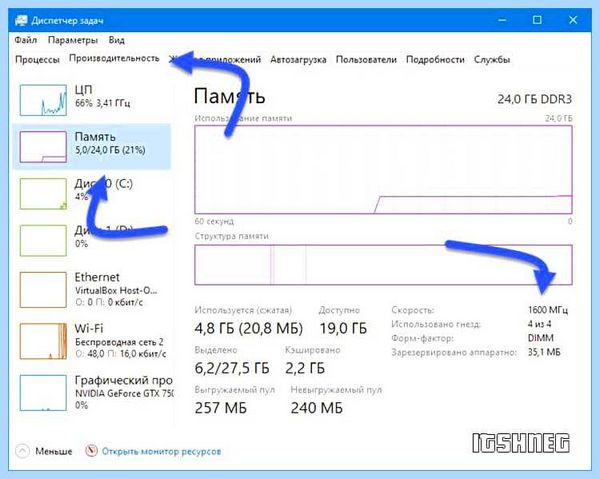Close the Диспетчер задач window
The width and height of the screenshot is (600, 479).
click(572, 20)
